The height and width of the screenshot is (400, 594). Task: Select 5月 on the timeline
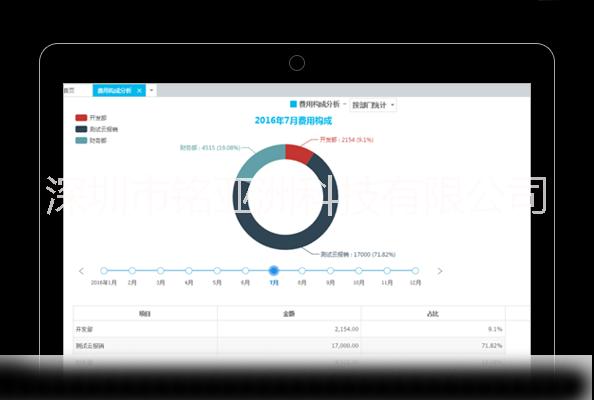coord(217,270)
